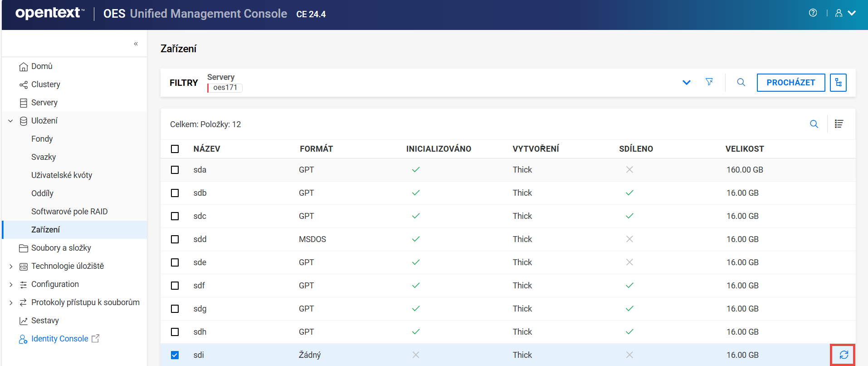Open the user account menu
868x366 pixels.
click(845, 13)
